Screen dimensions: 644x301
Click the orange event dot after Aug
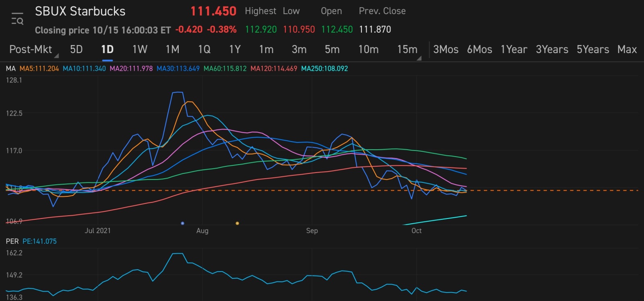[237, 223]
